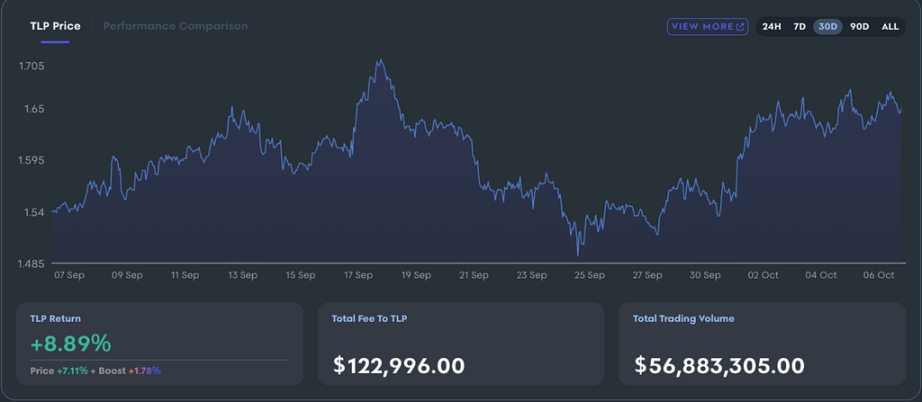Click the 07 Sep date label

click(x=69, y=275)
